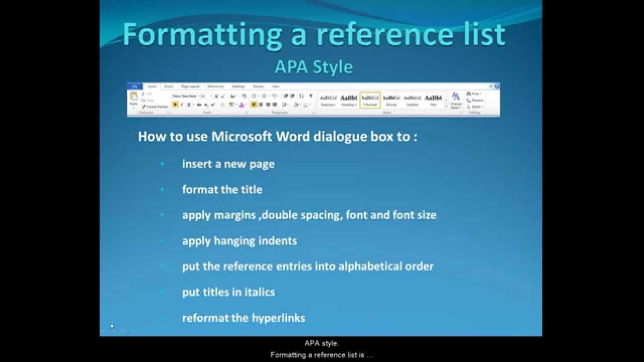Toggle Bold formatting
The image size is (644, 362).
(x=176, y=105)
